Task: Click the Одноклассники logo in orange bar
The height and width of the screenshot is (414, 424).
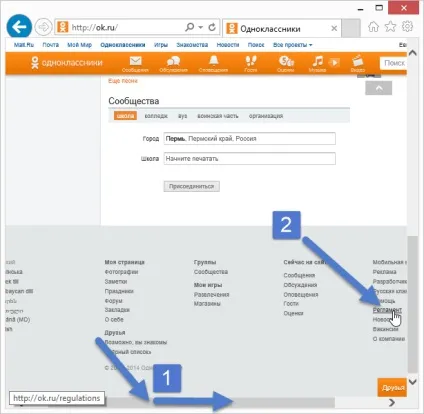Action: pos(66,63)
